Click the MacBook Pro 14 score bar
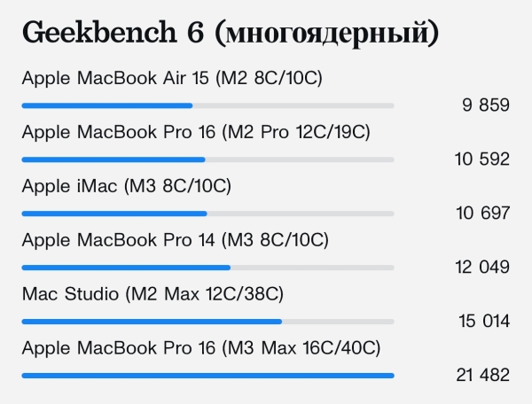Image resolution: width=532 pixels, height=404 pixels. pyautogui.click(x=208, y=268)
